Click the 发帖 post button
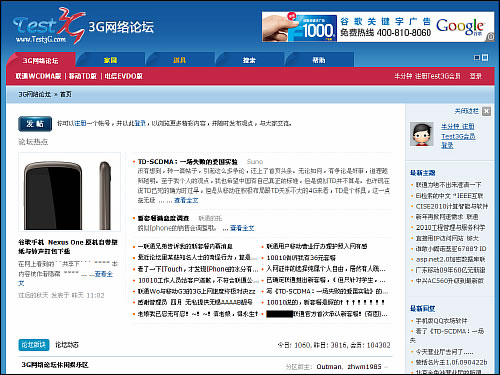The width and height of the screenshot is (500, 375). tap(35, 124)
